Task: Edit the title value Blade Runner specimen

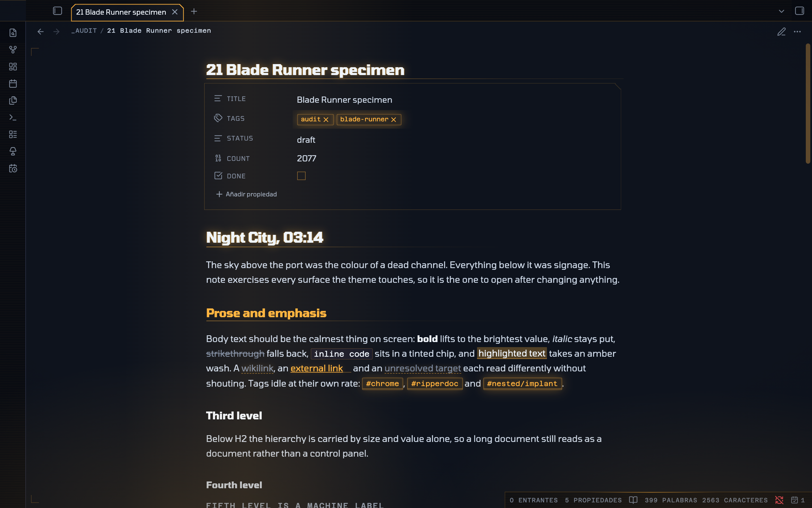Action: (344, 100)
